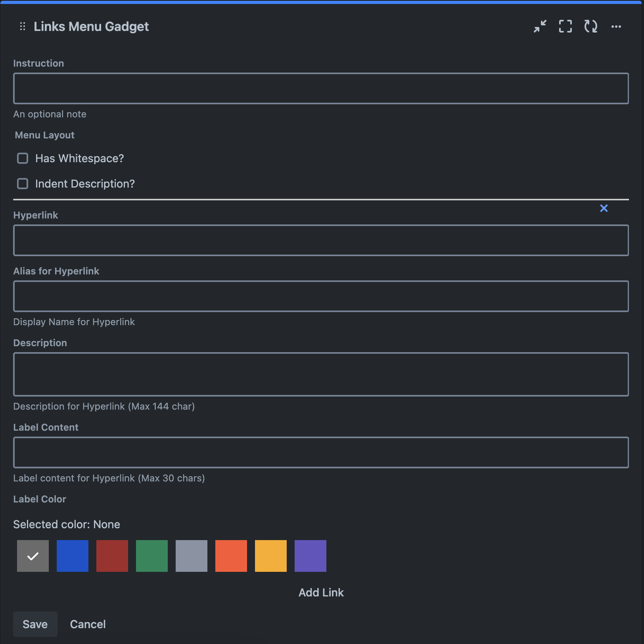Enable the Has Whitespace checkbox

click(x=23, y=159)
